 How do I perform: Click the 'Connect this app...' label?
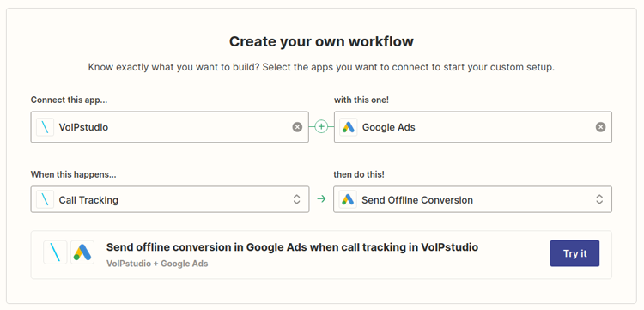(x=69, y=100)
